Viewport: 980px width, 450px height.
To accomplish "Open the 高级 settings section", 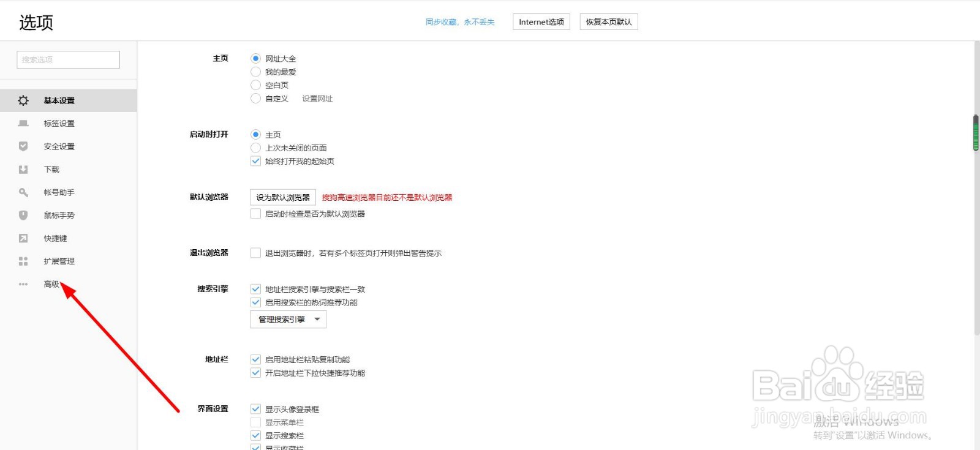I will (x=69, y=284).
